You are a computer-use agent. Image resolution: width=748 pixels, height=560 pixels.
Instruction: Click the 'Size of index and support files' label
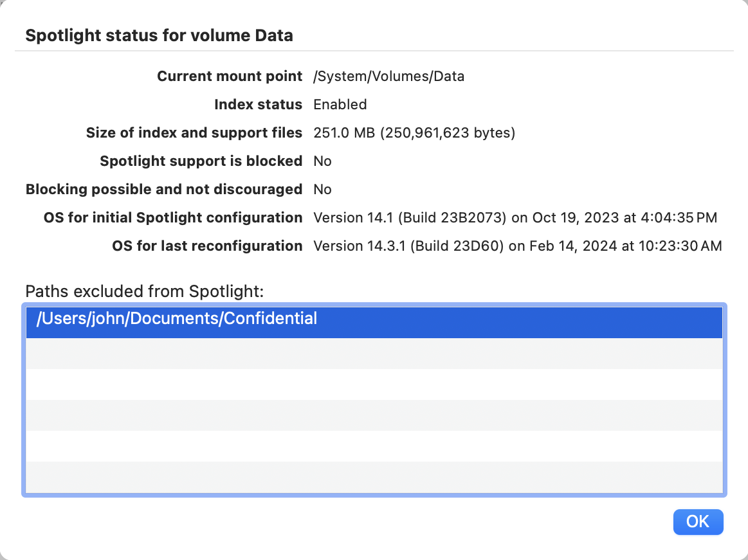tap(194, 132)
